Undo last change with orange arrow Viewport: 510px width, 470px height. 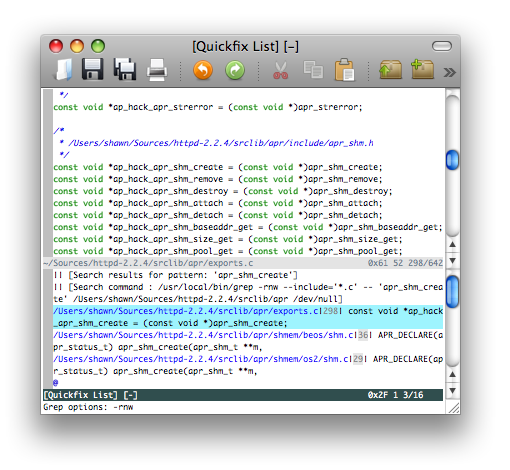click(x=203, y=70)
